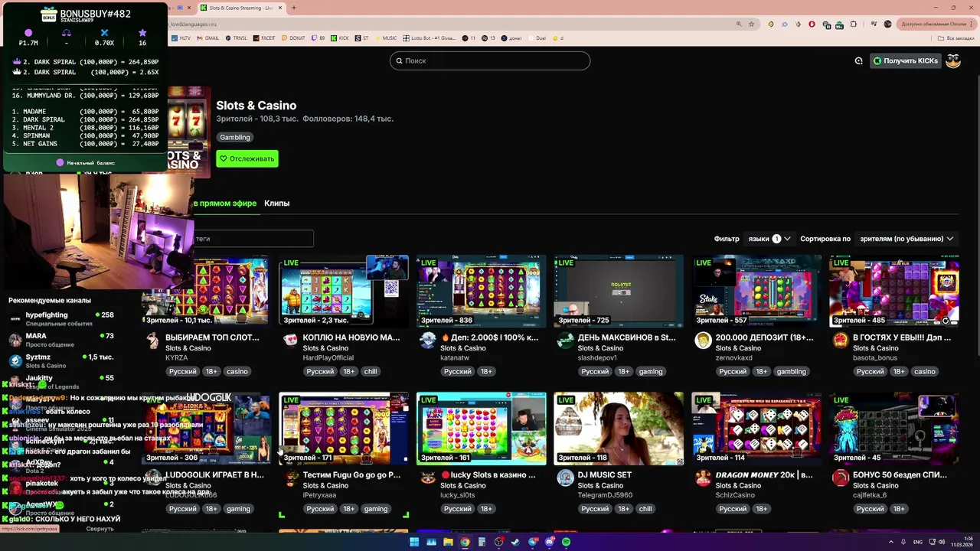
Task: Open hypefighting recommended channel
Action: pyautogui.click(x=61, y=318)
